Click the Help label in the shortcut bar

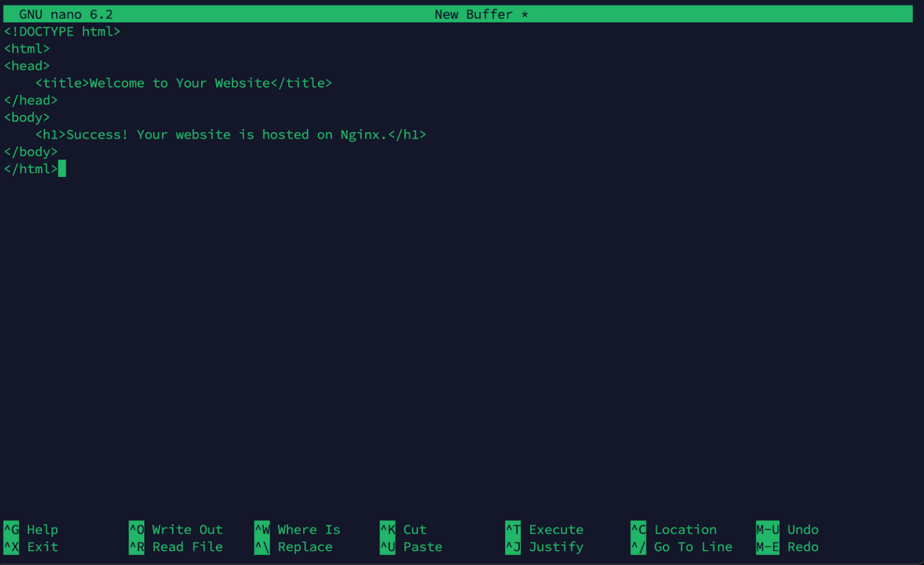pyautogui.click(x=42, y=529)
